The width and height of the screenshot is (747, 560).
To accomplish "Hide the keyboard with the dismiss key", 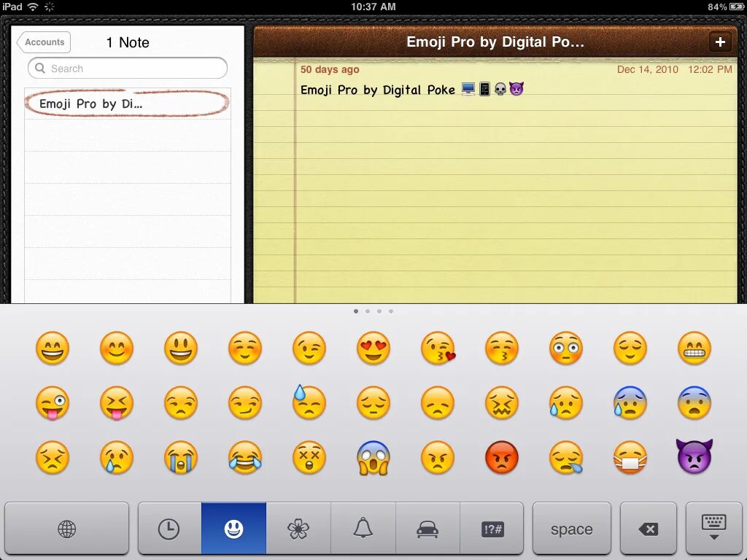I will (714, 529).
